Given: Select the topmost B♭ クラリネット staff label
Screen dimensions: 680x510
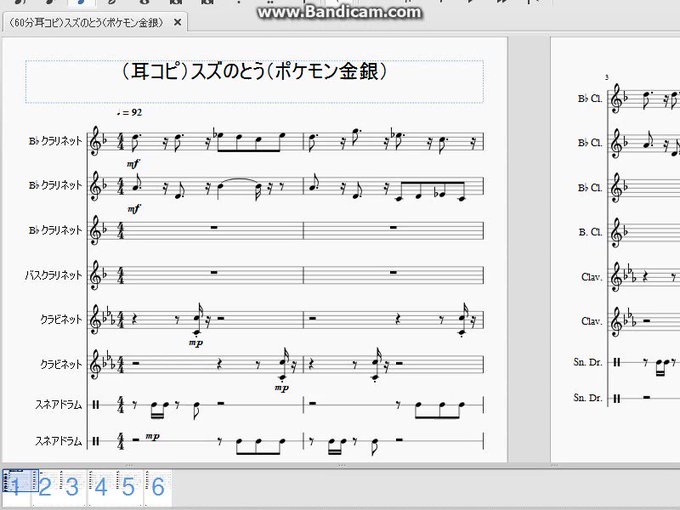Looking at the screenshot, I should pyautogui.click(x=55, y=141).
